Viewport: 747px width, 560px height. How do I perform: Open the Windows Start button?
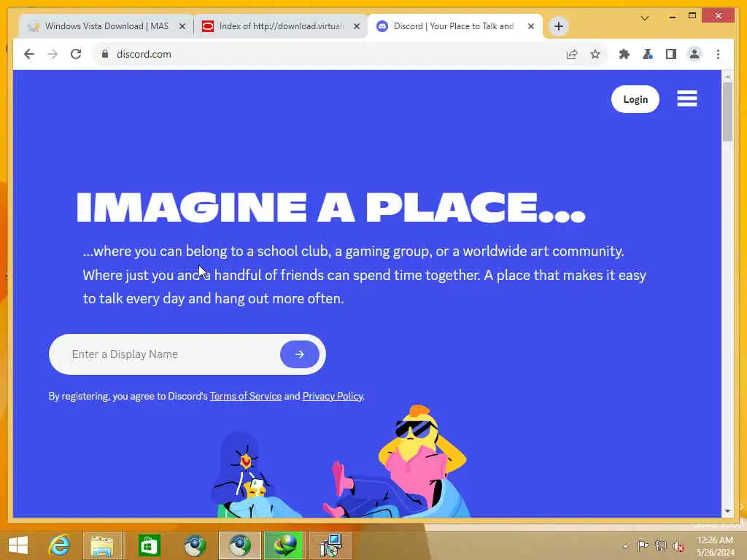pos(18,545)
